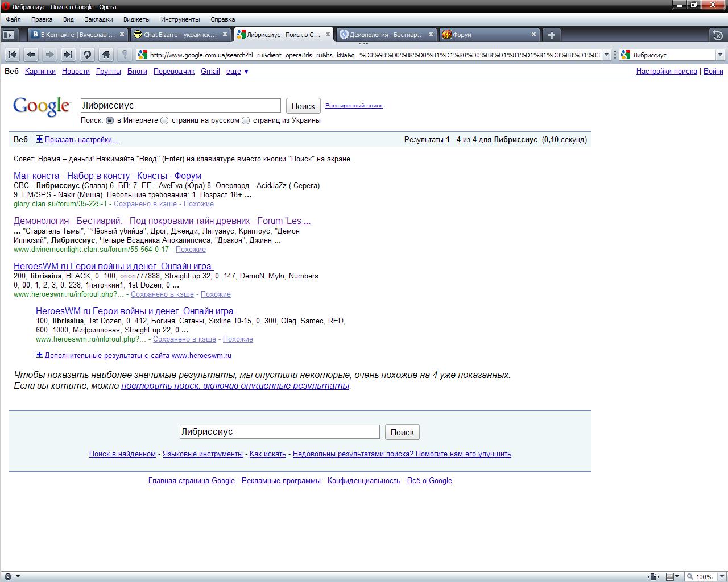Viewport: 728px width, 582px height.
Task: Open the closed tabs trash icon
Action: pyautogui.click(x=718, y=35)
